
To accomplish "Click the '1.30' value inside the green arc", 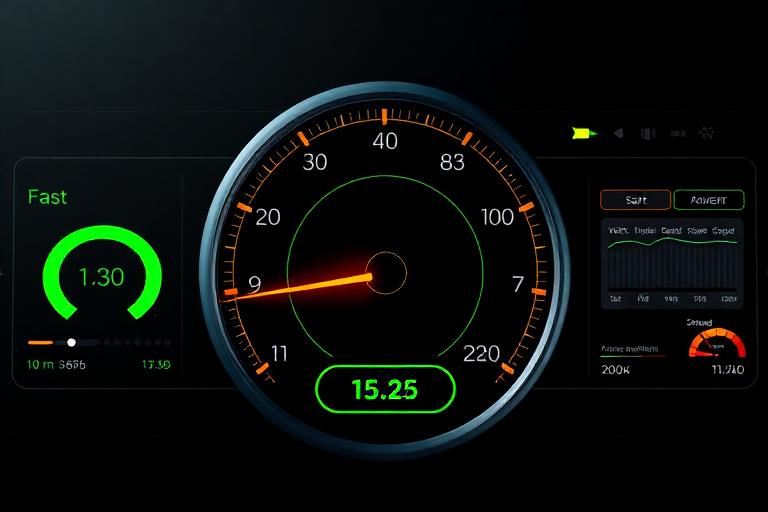I will 102,277.
